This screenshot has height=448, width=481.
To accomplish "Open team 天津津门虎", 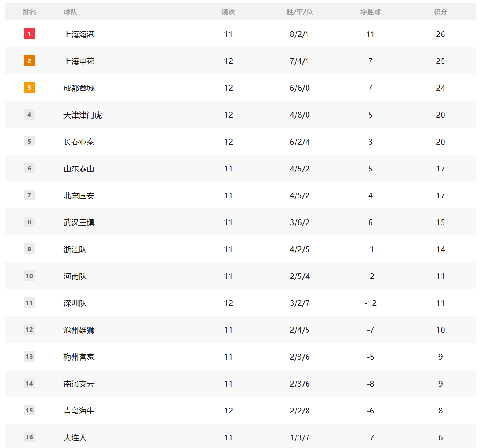I will point(83,115).
